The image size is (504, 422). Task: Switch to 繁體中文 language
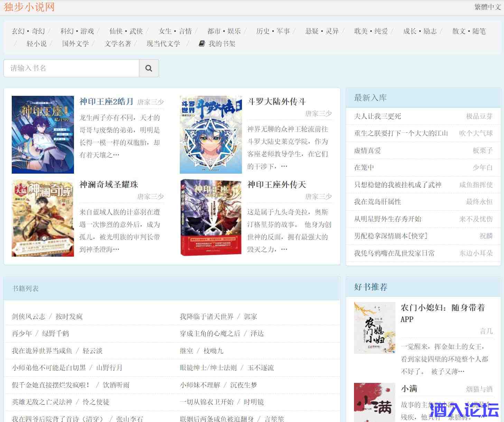click(487, 7)
